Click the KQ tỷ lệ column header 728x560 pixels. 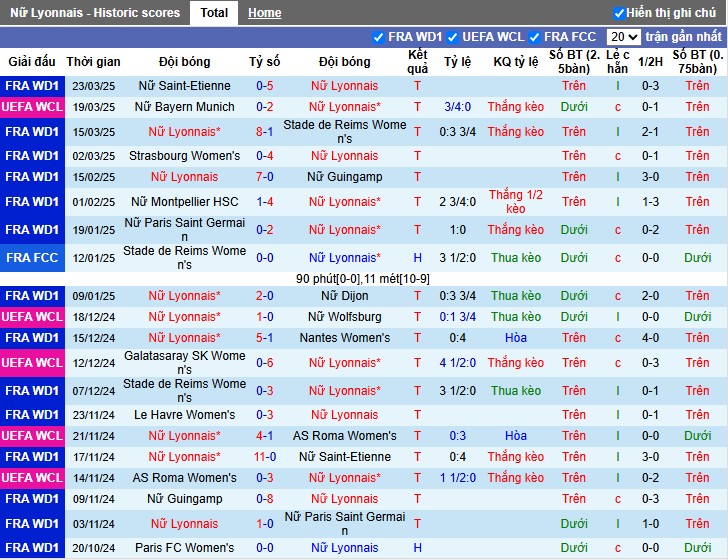[x=516, y=61]
